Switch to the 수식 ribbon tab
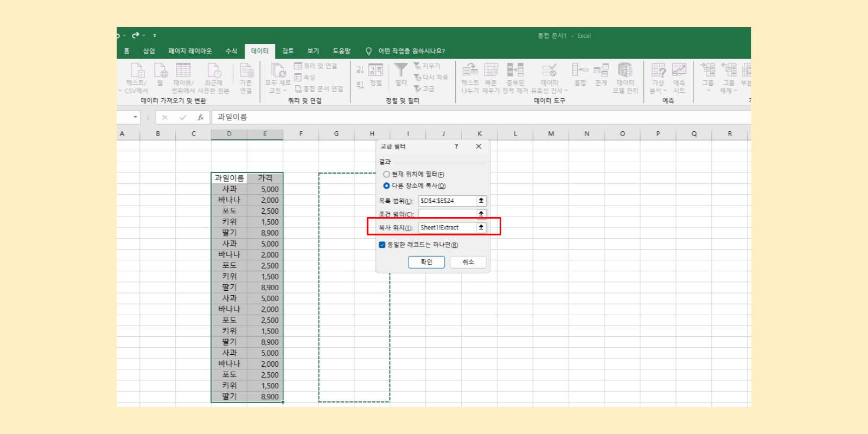This screenshot has width=868, height=434. (232, 51)
